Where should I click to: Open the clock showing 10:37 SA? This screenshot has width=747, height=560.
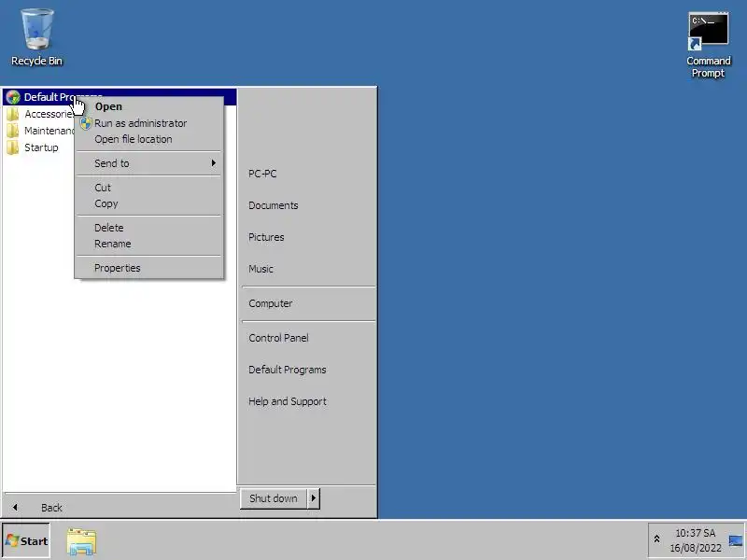point(695,540)
